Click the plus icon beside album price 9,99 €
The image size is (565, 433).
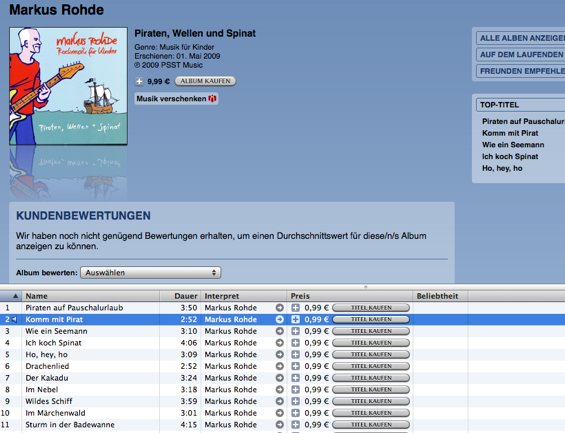coord(139,81)
